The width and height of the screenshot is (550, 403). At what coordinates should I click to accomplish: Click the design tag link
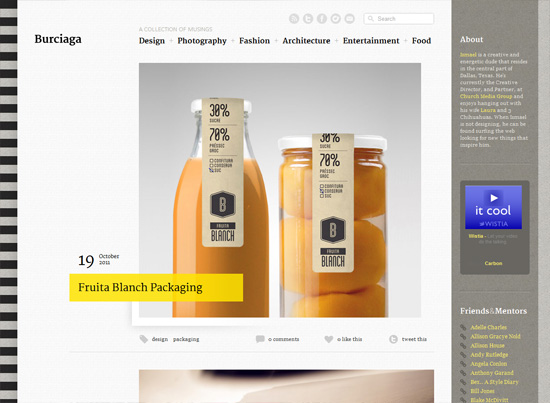(160, 339)
